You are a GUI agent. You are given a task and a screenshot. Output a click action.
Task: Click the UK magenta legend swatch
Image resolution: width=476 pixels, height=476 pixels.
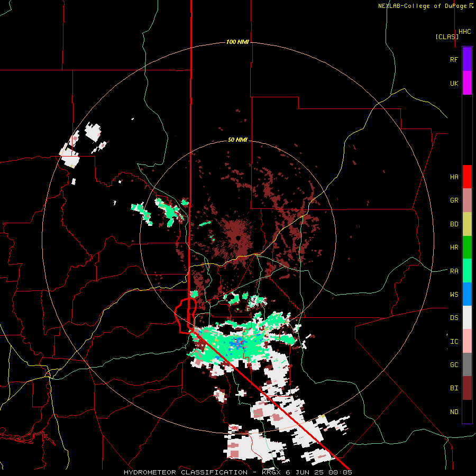coord(467,83)
